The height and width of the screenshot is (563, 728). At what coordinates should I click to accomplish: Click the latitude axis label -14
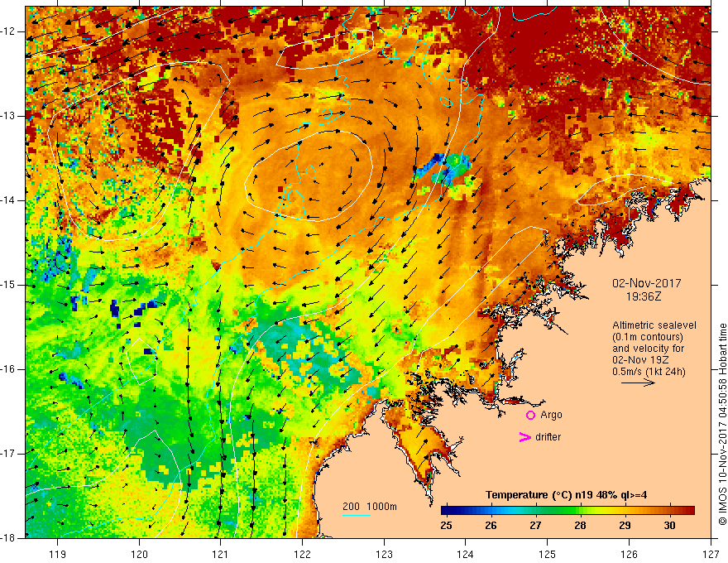8,200
